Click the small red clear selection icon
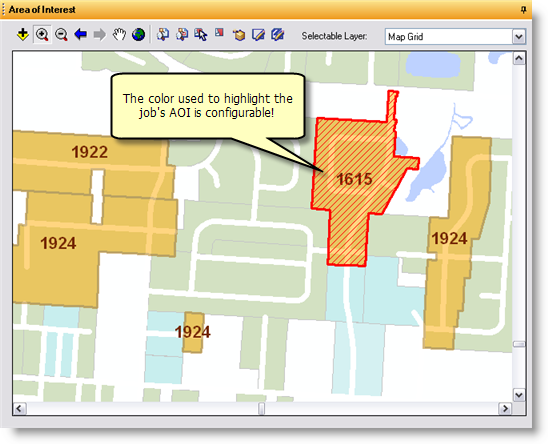Viewport: 548px width, 444px height. click(x=219, y=33)
